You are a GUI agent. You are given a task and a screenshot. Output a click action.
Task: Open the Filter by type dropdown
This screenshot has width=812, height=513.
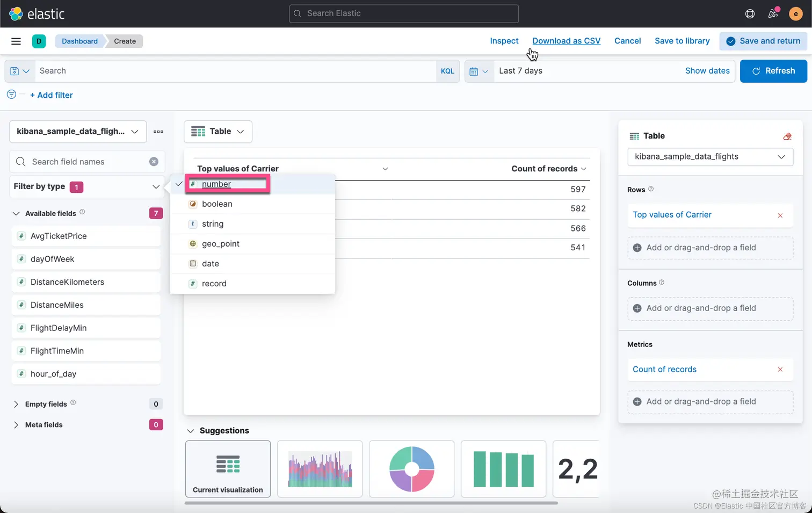pyautogui.click(x=87, y=187)
